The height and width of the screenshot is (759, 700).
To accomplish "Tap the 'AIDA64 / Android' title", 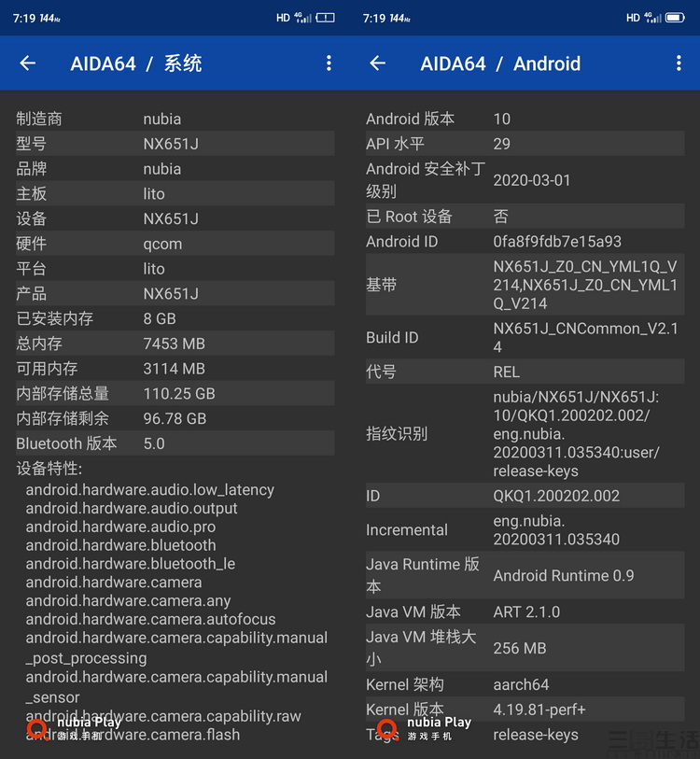I will coord(500,63).
